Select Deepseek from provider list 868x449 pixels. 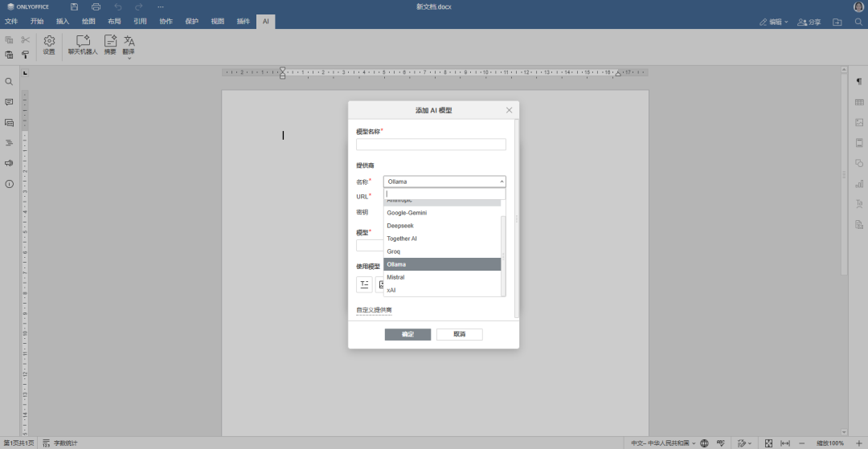point(442,226)
